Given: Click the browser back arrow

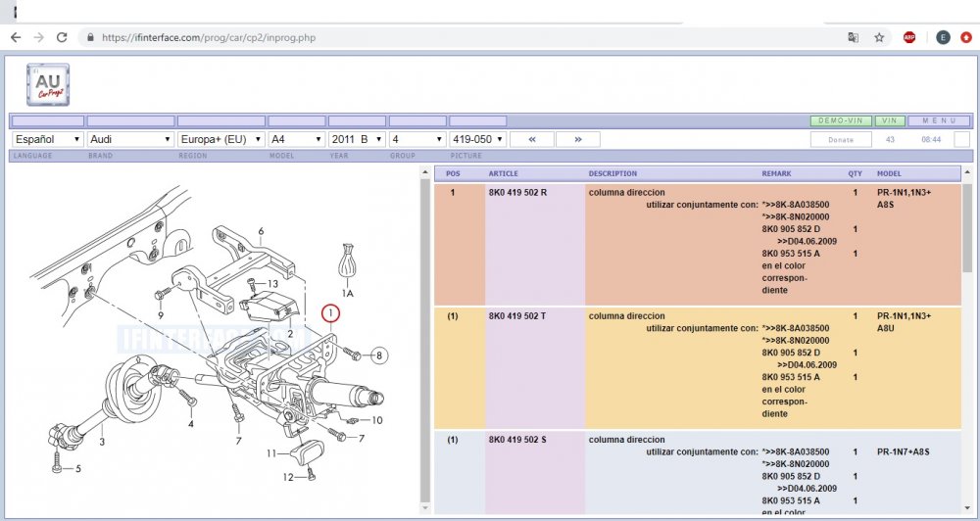Looking at the screenshot, I should (16, 37).
